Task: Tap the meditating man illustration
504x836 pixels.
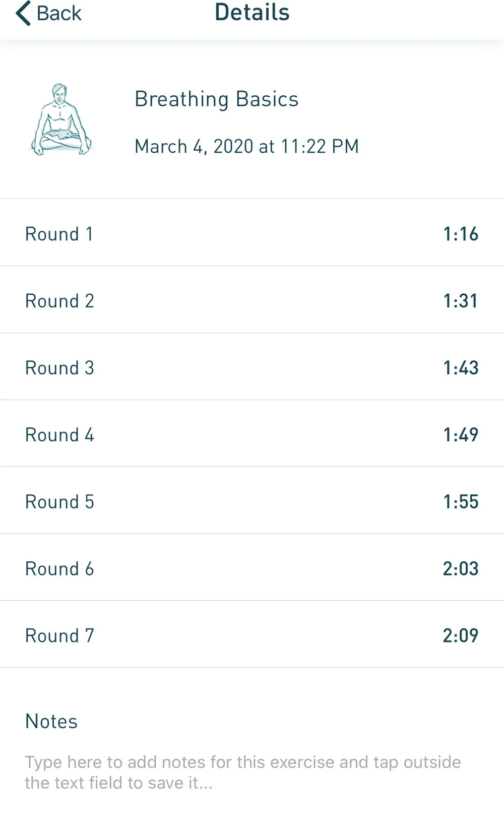Action: point(61,120)
